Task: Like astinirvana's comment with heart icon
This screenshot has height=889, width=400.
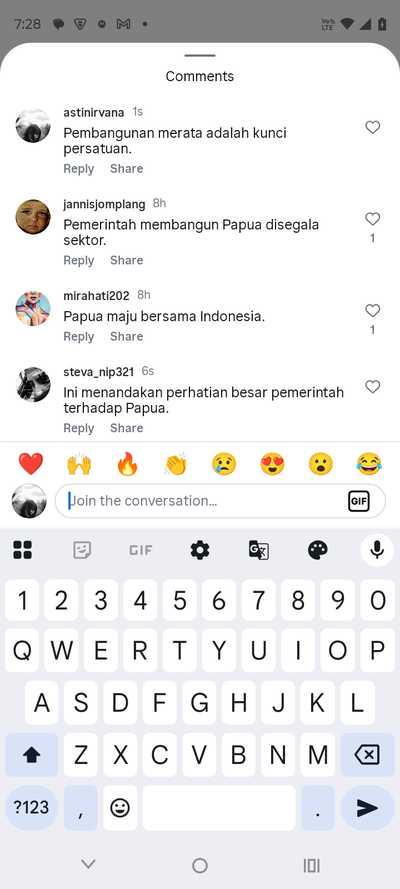Action: (x=372, y=128)
